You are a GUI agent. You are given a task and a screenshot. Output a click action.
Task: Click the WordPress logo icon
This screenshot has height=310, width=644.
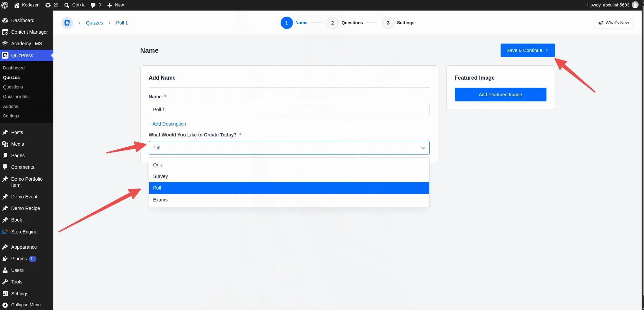point(5,5)
